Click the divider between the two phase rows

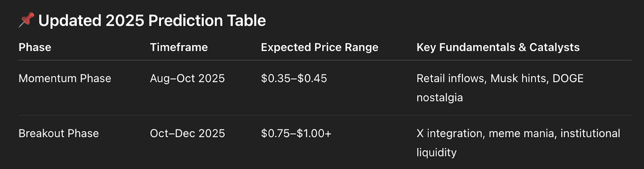click(x=325, y=115)
